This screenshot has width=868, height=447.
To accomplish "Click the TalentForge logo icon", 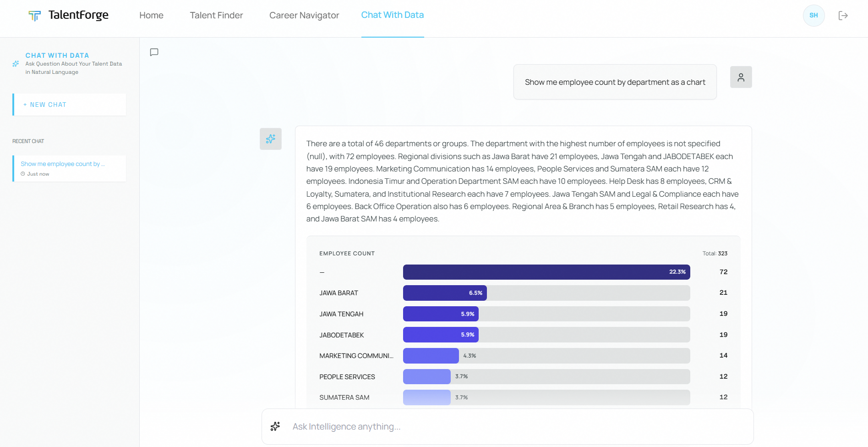I will click(34, 16).
